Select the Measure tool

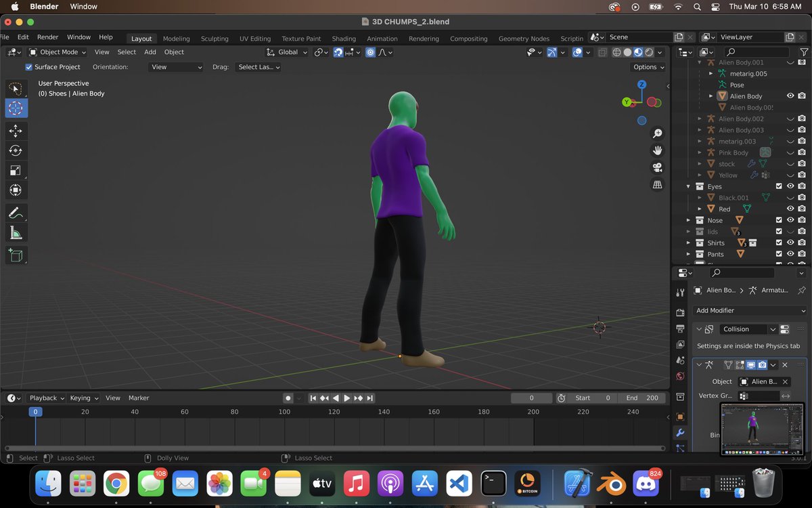[x=16, y=234]
